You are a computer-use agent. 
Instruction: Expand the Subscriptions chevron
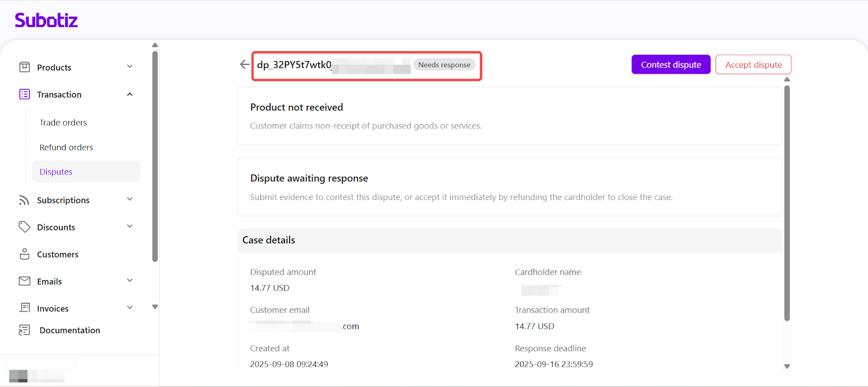130,199
